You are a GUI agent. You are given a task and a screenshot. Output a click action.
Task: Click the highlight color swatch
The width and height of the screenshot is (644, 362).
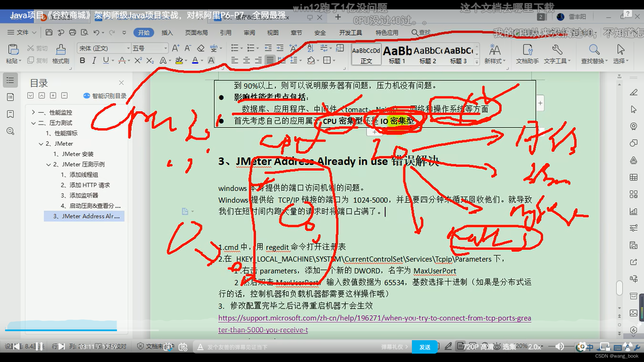(x=179, y=60)
